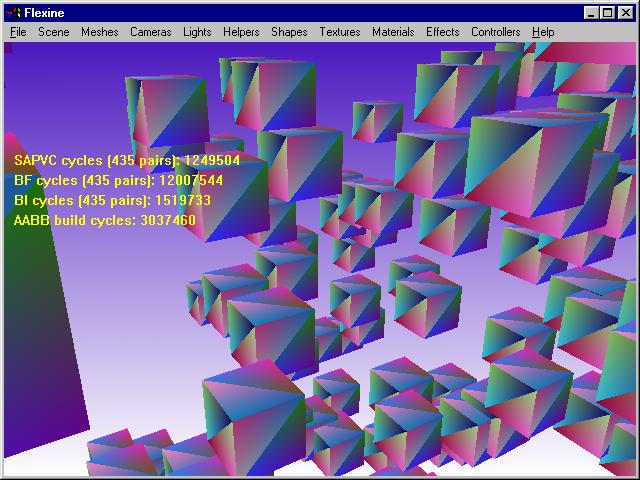Click the SAPVC cycles statistic text

[127, 160]
